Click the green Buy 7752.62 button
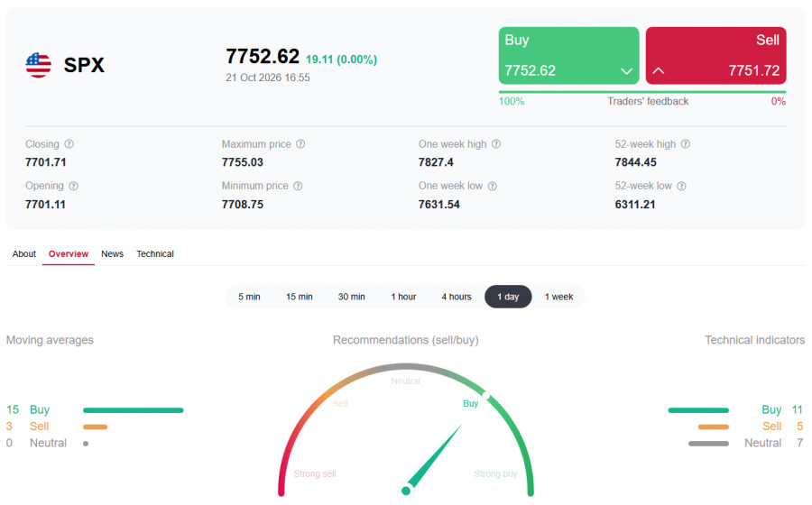The image size is (812, 505). [x=568, y=55]
